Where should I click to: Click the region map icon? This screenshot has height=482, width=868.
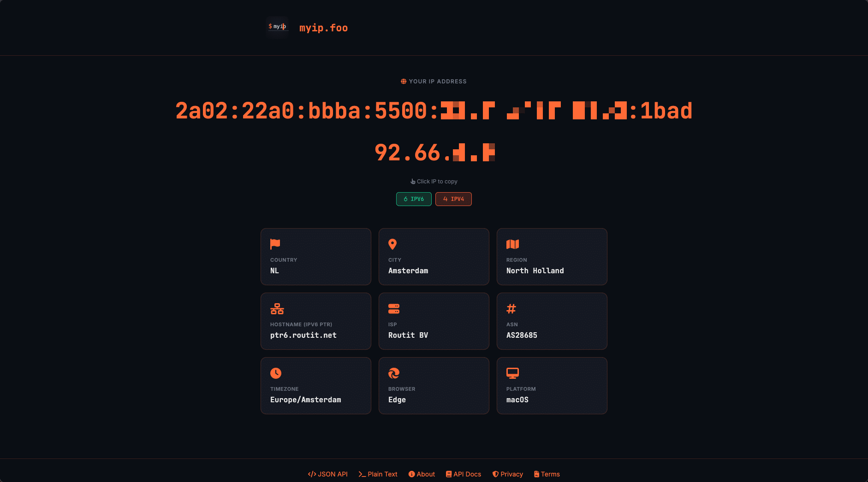(512, 244)
